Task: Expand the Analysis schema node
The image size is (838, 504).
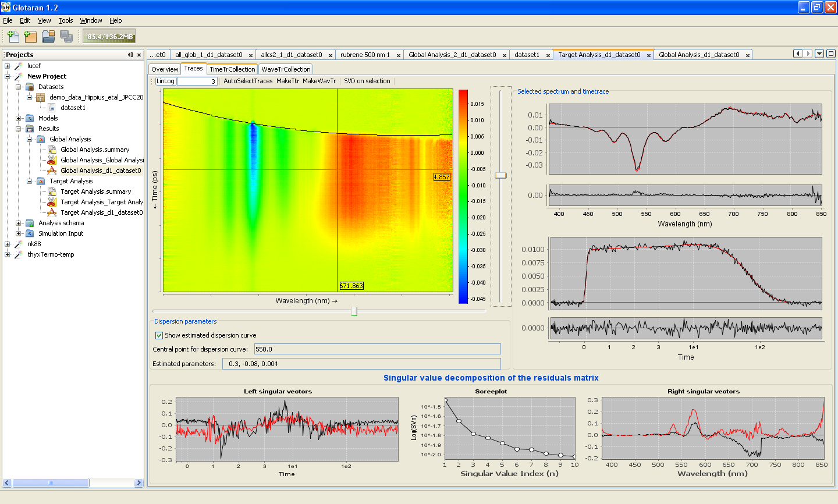Action: click(19, 223)
